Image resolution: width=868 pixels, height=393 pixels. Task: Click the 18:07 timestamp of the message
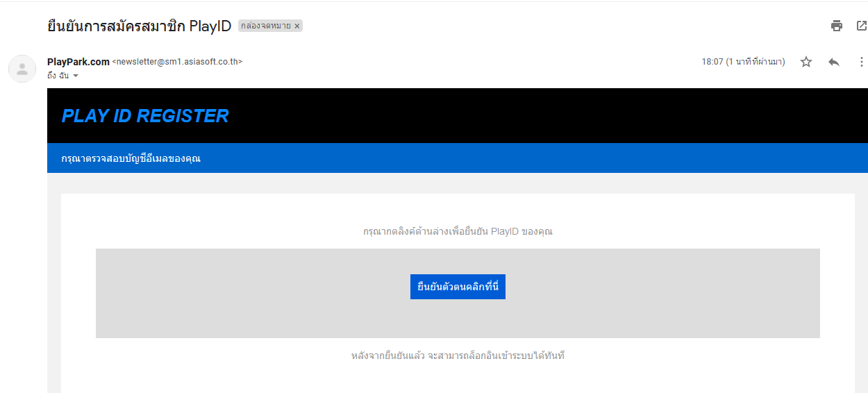pos(743,62)
